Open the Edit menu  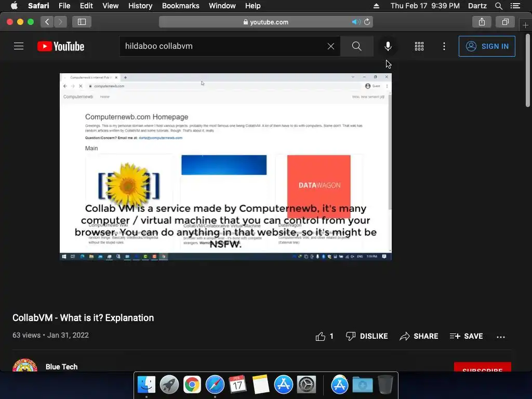pyautogui.click(x=86, y=6)
